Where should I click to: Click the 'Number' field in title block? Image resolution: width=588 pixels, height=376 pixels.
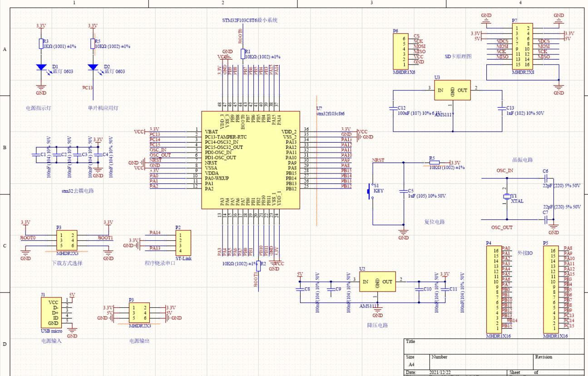coord(440,357)
